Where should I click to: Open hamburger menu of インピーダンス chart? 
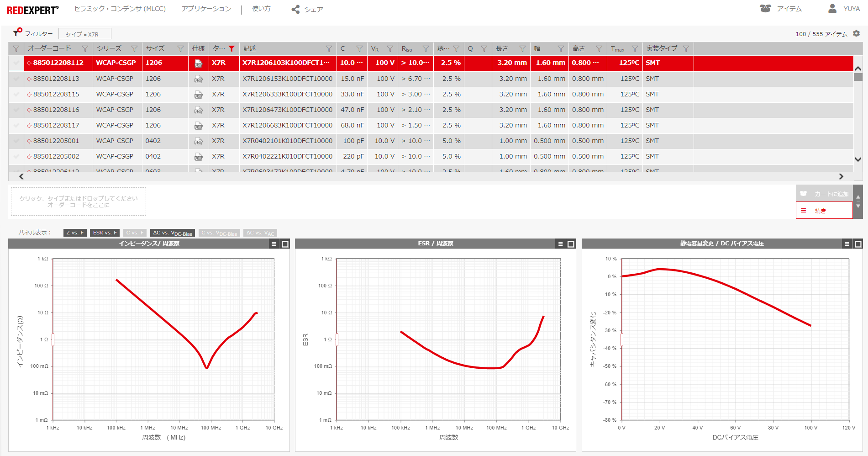tap(274, 244)
